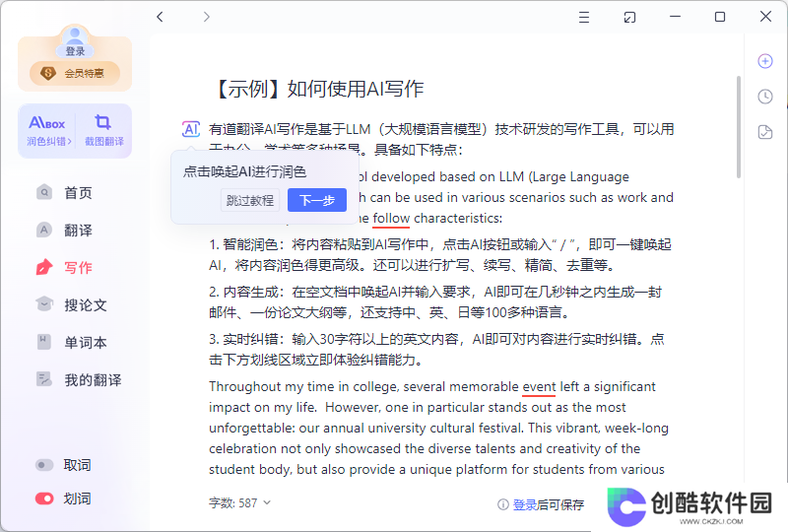Switch to mini window mode icon
Image resolution: width=788 pixels, height=532 pixels.
click(x=629, y=18)
